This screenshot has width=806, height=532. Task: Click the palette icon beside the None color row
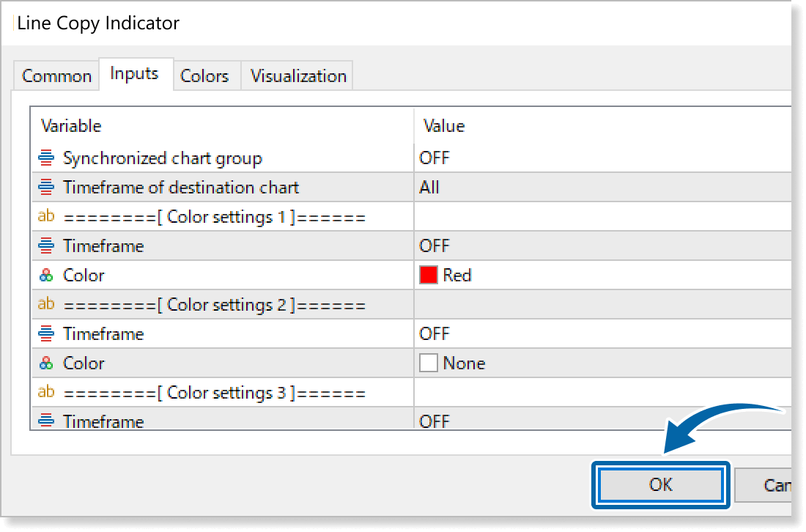46,363
